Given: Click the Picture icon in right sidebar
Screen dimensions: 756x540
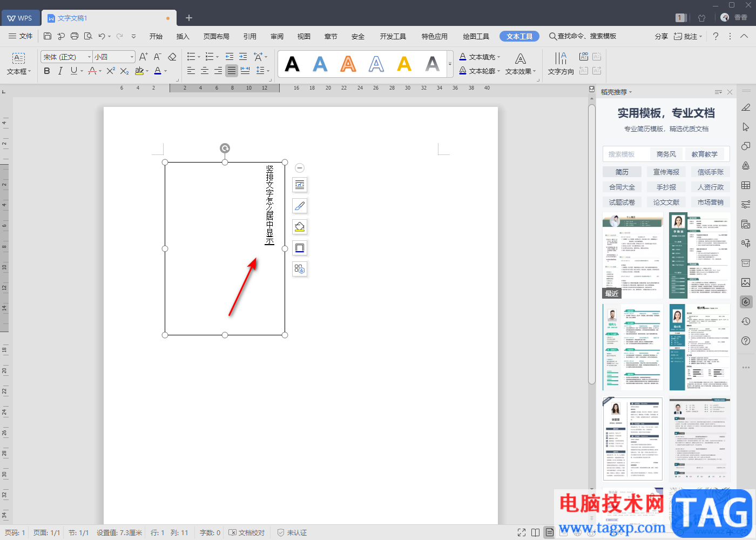Looking at the screenshot, I should tap(746, 282).
